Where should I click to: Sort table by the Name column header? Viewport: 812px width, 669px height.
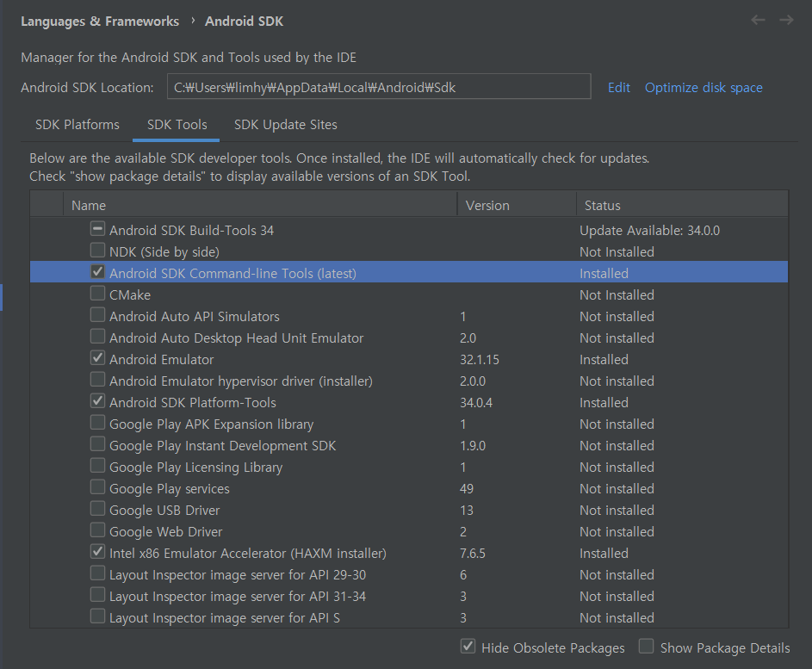(260, 206)
